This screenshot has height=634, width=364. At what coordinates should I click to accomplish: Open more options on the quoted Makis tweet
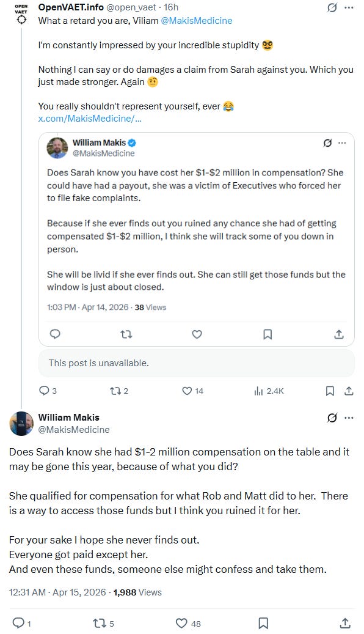343,143
